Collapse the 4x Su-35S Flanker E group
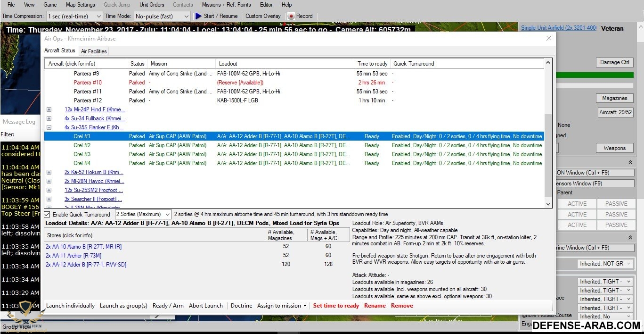644x334 pixels. tap(49, 127)
